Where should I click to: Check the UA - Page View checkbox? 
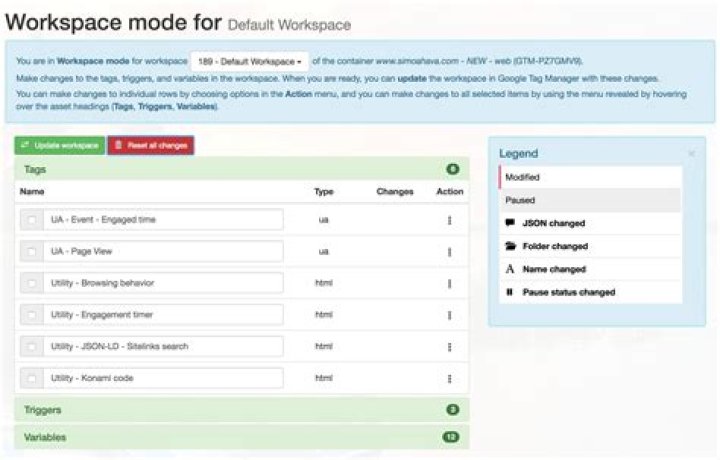point(32,252)
